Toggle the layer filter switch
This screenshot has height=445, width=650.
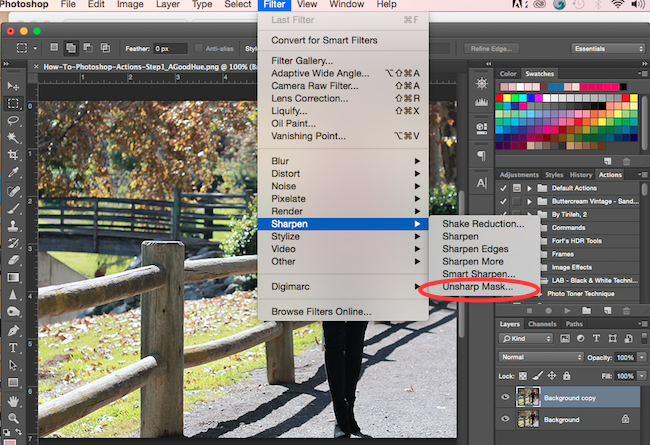644,338
